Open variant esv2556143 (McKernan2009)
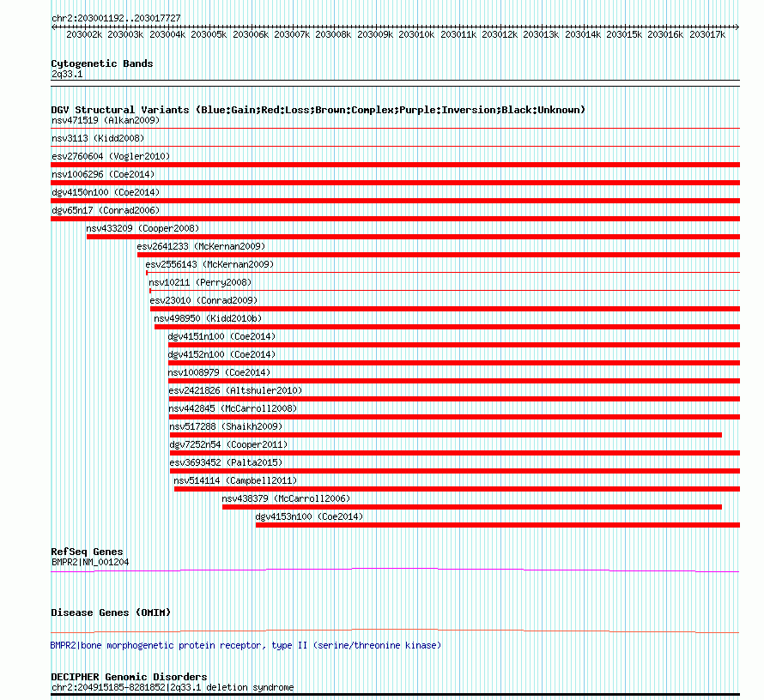 [x=209, y=264]
